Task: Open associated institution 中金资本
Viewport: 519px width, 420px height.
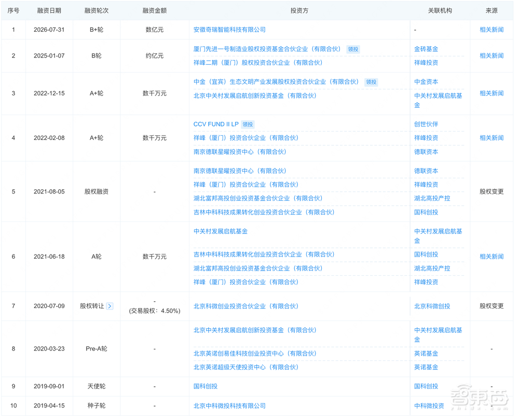Action: coord(426,82)
